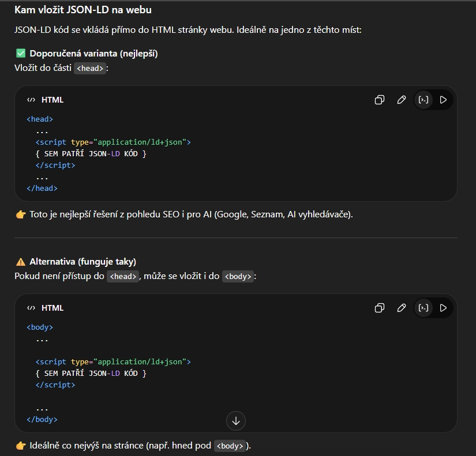Click the pencil edit icon on the head code block
This screenshot has height=456, width=476.
pos(402,100)
